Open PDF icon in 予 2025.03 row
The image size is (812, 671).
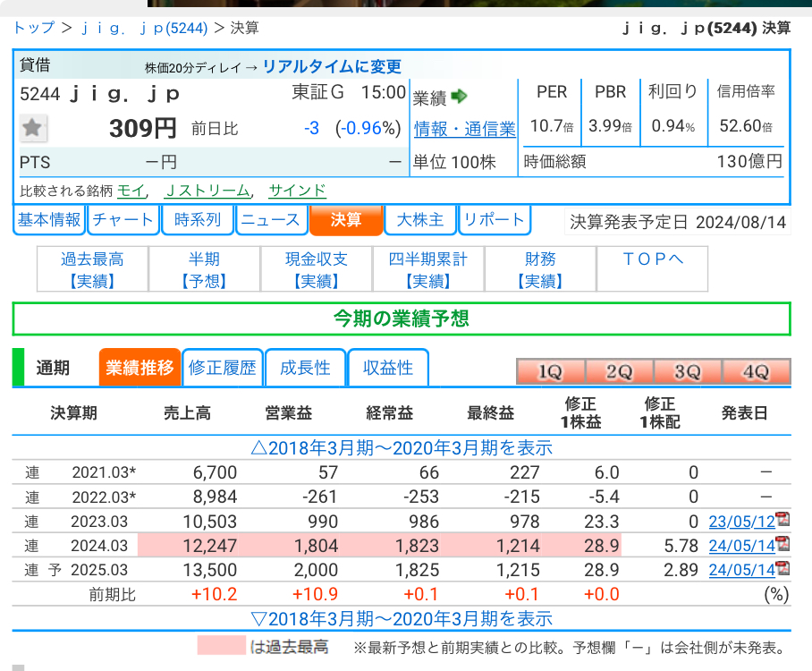pos(783,568)
